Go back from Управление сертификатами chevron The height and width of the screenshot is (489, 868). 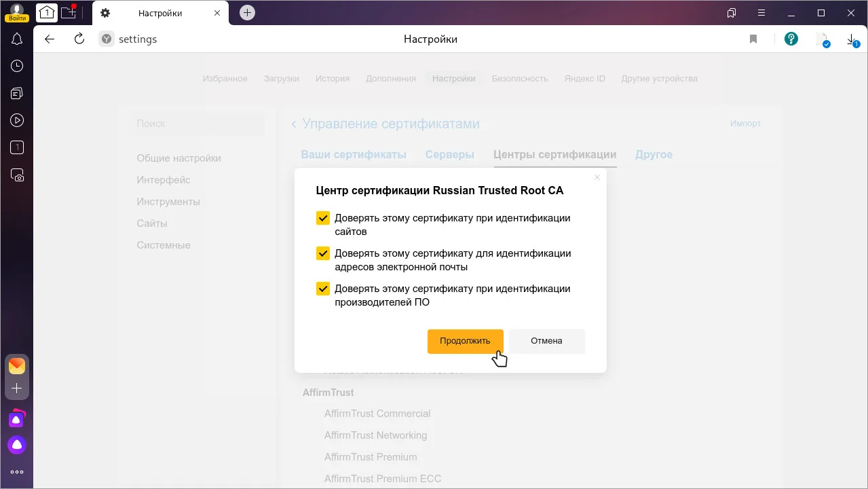pos(294,124)
